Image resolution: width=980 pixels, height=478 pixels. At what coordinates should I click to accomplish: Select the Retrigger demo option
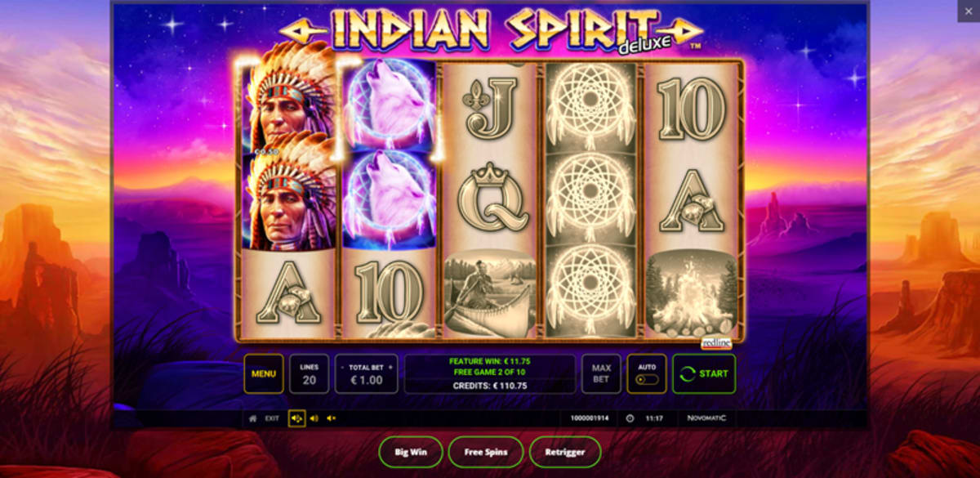[565, 452]
